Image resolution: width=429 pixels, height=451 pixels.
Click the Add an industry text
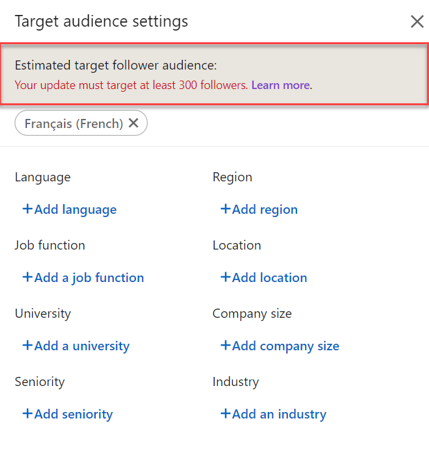[x=279, y=414]
